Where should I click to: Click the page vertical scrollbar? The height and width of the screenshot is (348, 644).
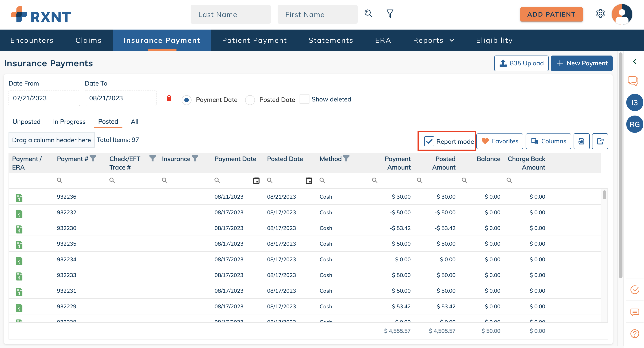[620, 165]
